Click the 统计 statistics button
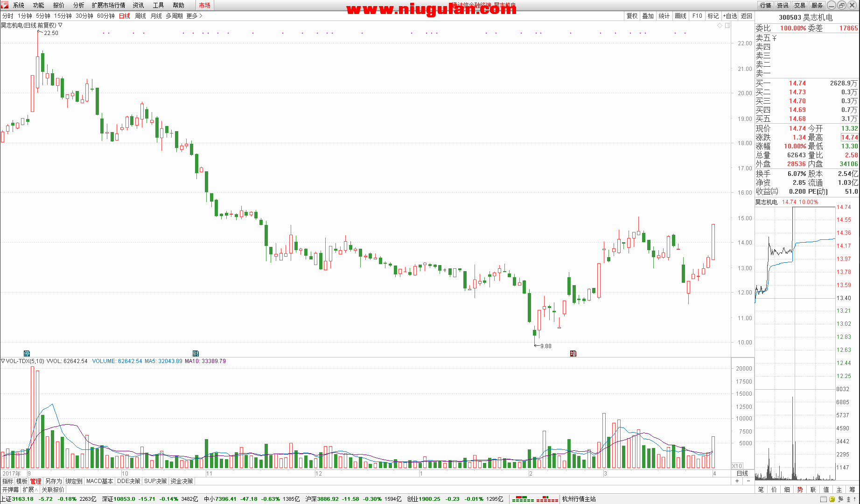The width and height of the screenshot is (860, 504). (664, 16)
